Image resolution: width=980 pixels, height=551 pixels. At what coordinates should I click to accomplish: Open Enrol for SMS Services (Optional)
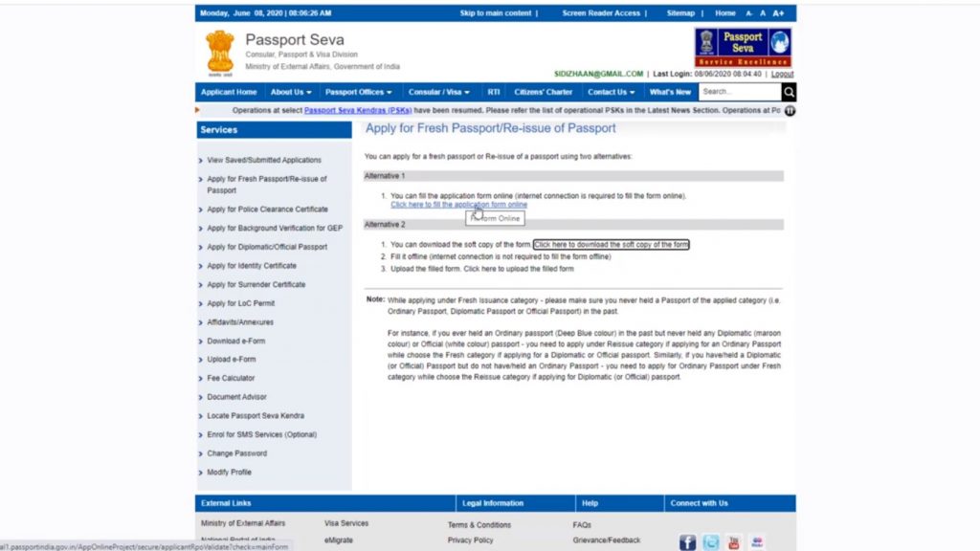[262, 434]
